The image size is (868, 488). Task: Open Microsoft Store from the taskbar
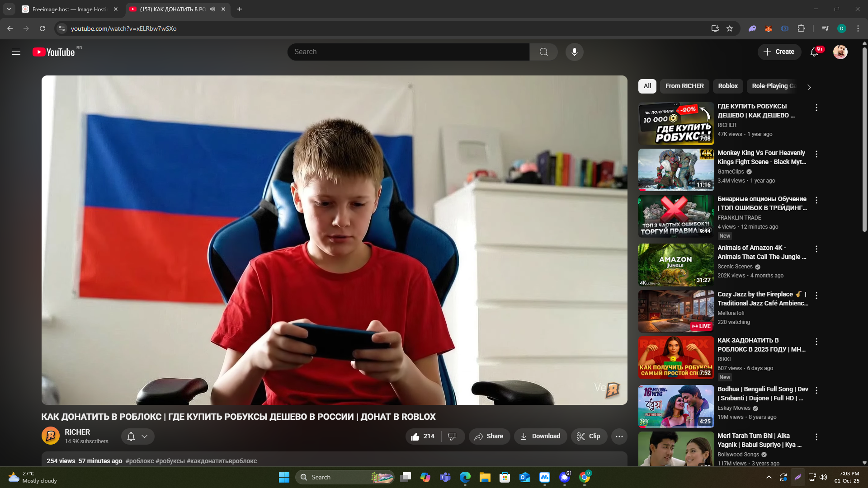click(x=505, y=477)
